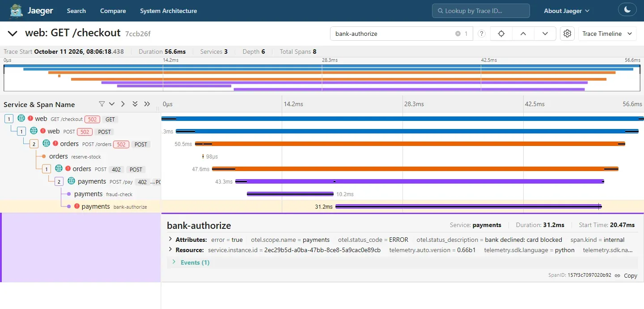
Task: Click the trace minimap overview graph
Action: click(x=322, y=77)
